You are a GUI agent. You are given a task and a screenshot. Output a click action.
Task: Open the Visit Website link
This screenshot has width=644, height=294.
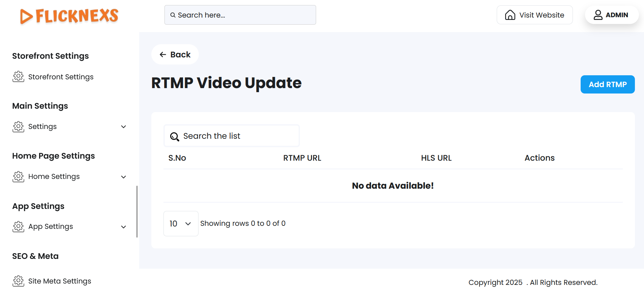pos(541,15)
